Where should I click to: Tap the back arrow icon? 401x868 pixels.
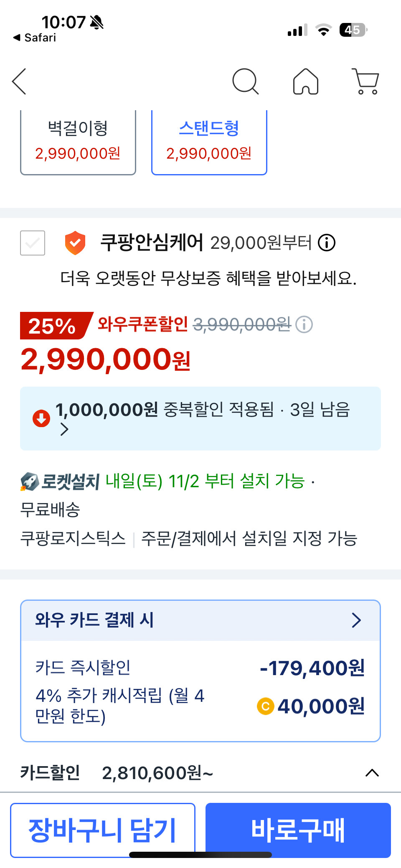(x=20, y=81)
